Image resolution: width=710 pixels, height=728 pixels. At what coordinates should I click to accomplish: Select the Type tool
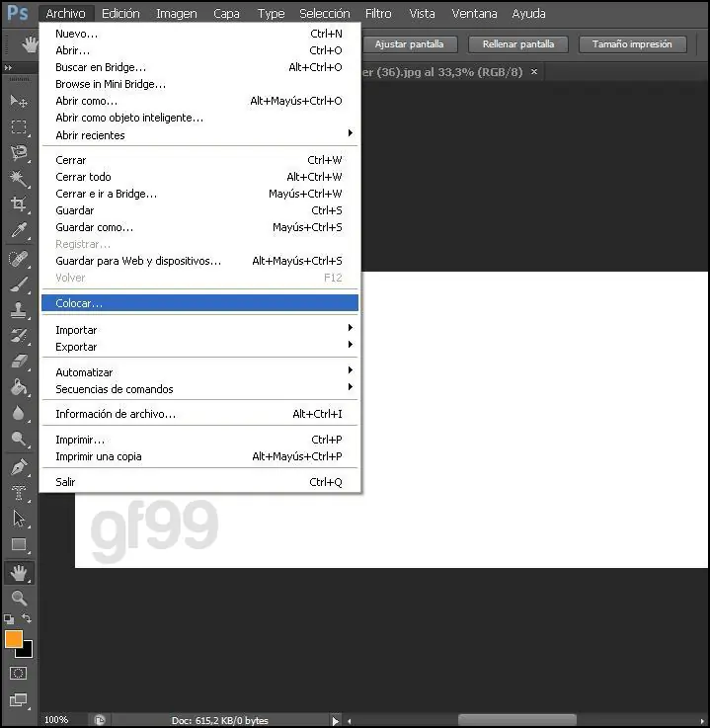(x=19, y=493)
